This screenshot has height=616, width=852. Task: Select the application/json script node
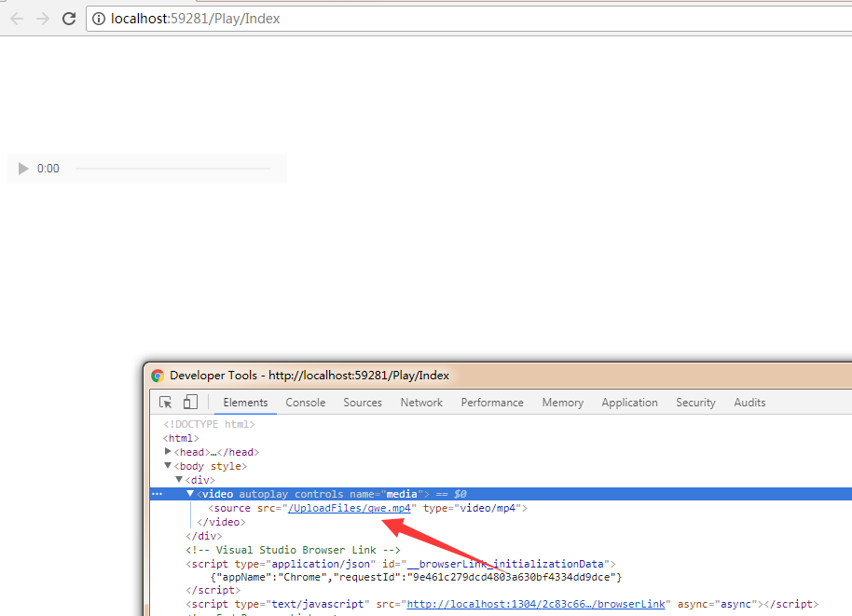click(x=401, y=565)
